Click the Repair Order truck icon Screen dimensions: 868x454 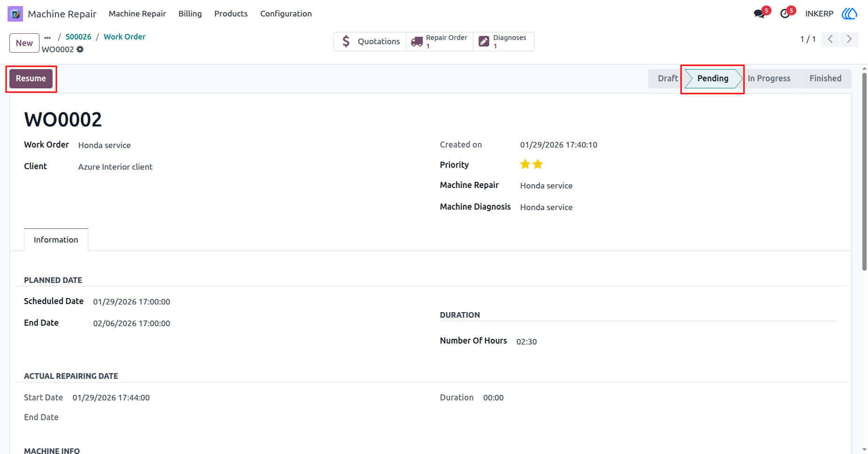coord(417,42)
